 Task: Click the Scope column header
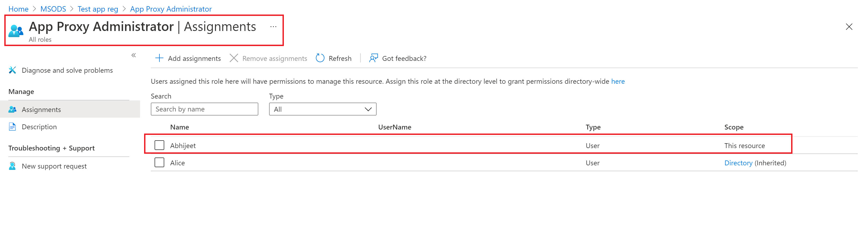tap(734, 127)
